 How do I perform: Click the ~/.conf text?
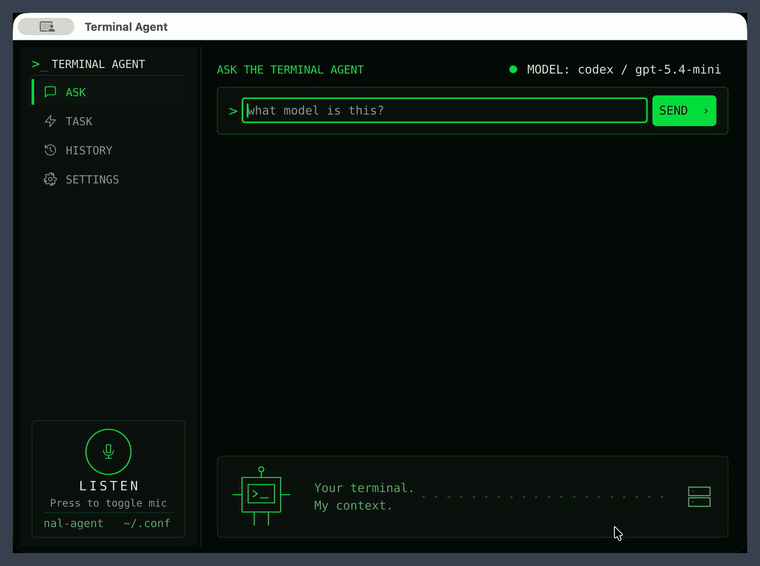(x=147, y=523)
